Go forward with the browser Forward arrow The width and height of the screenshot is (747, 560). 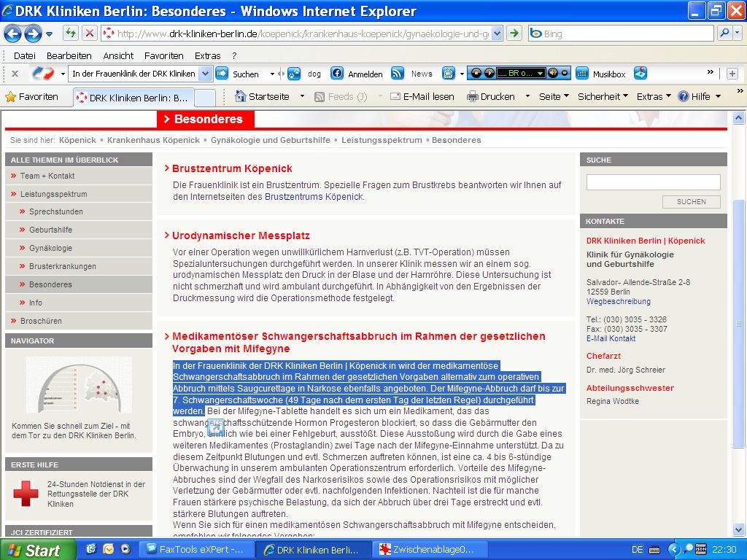tap(33, 34)
